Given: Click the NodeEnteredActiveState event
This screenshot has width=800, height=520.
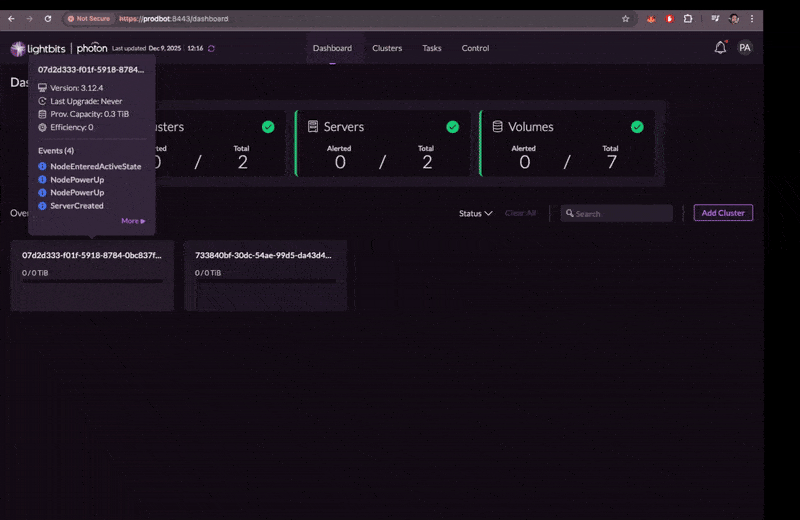Looking at the screenshot, I should pos(95,166).
